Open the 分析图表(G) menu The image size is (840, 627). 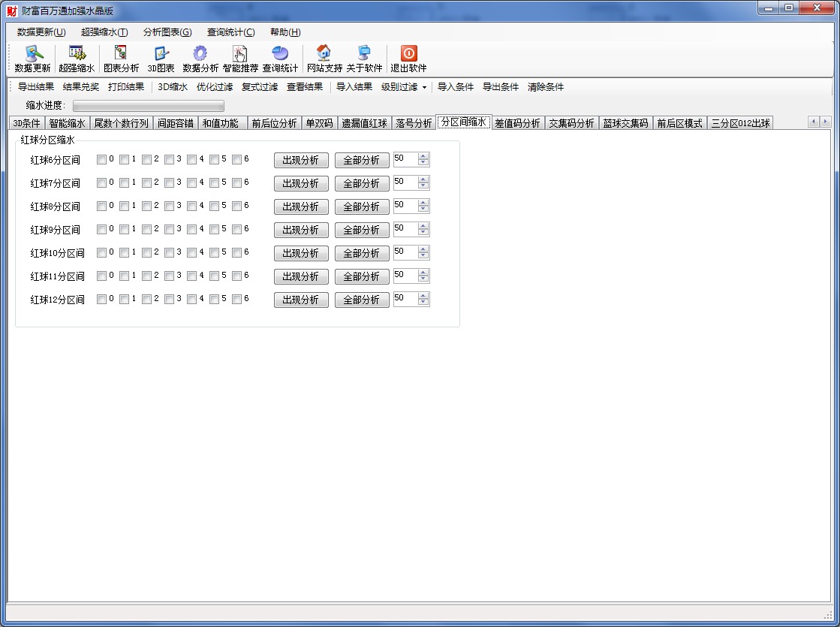[167, 32]
